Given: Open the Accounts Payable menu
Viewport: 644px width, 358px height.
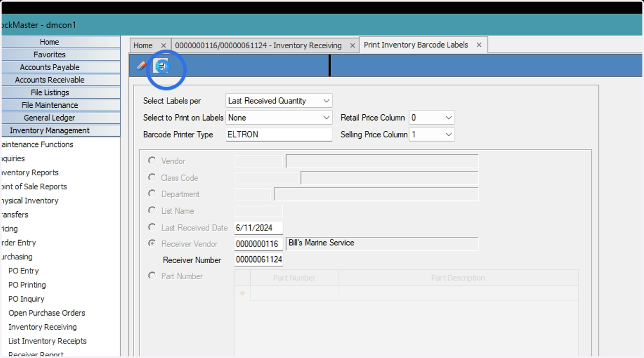Looking at the screenshot, I should coord(60,67).
